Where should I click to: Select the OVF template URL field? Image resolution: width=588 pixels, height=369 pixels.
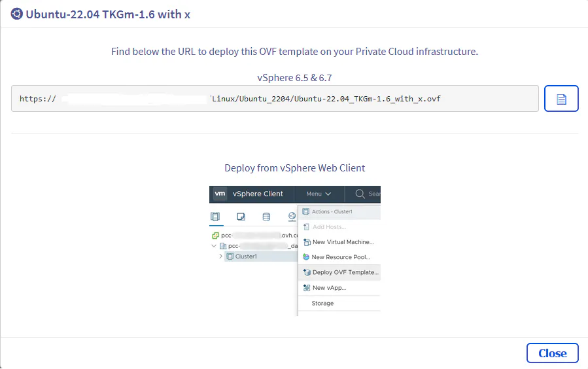coord(275,99)
